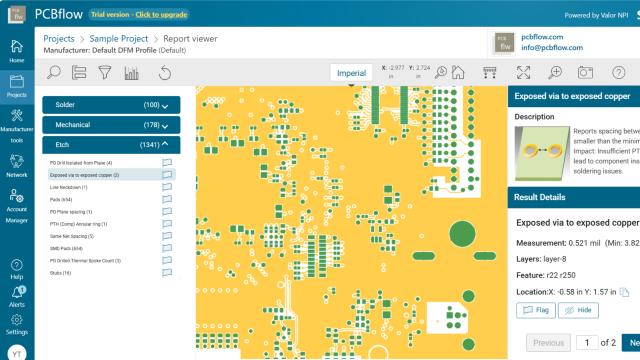
Task: Select the measure ruler tool
Action: click(x=489, y=73)
